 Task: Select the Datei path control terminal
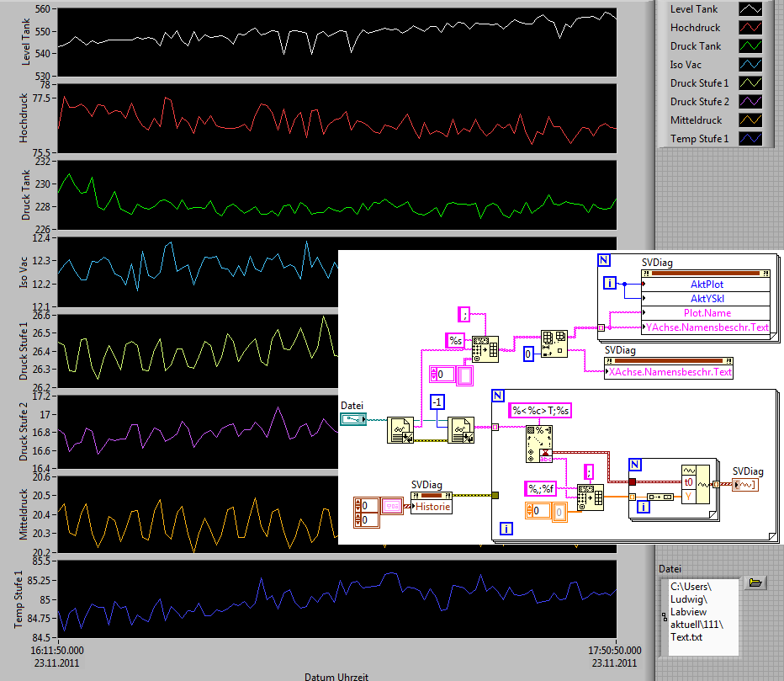353,419
